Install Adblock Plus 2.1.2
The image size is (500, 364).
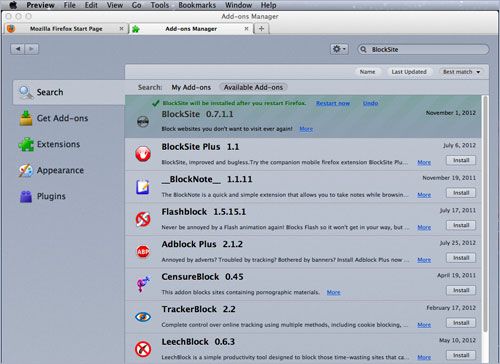(x=461, y=258)
